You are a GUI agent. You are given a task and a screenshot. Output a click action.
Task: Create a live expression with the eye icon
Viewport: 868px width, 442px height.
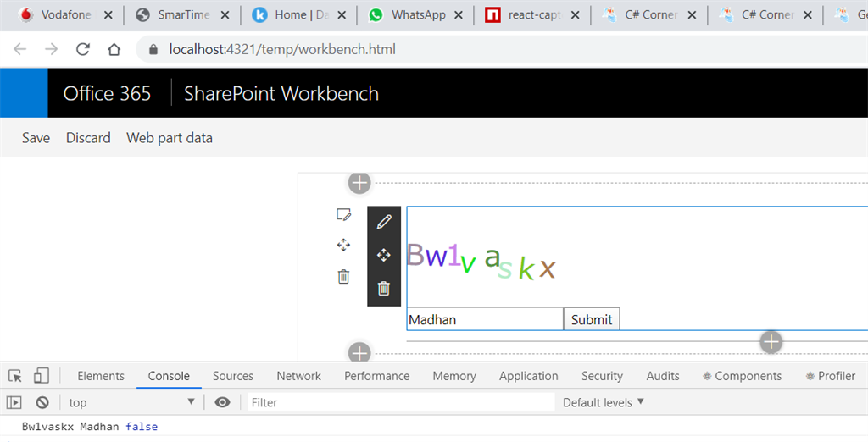223,403
